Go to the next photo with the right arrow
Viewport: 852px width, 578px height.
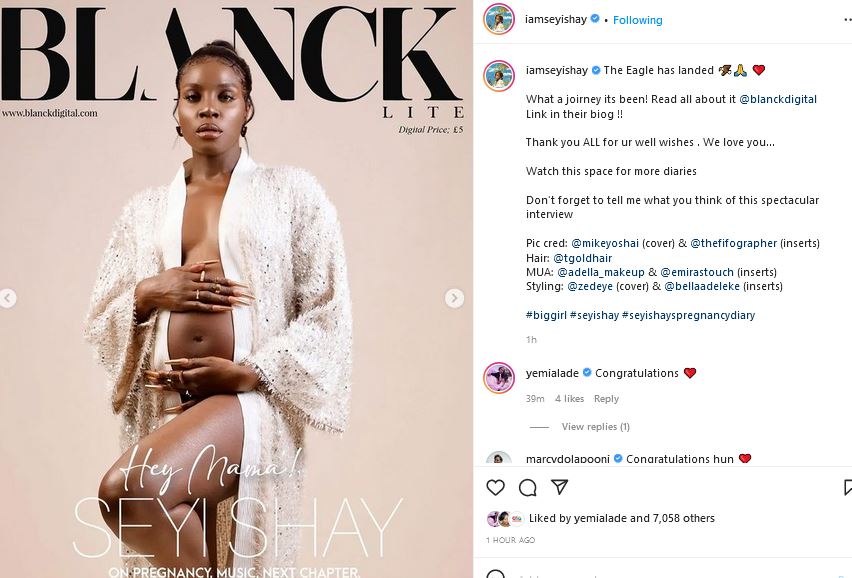[x=454, y=298]
